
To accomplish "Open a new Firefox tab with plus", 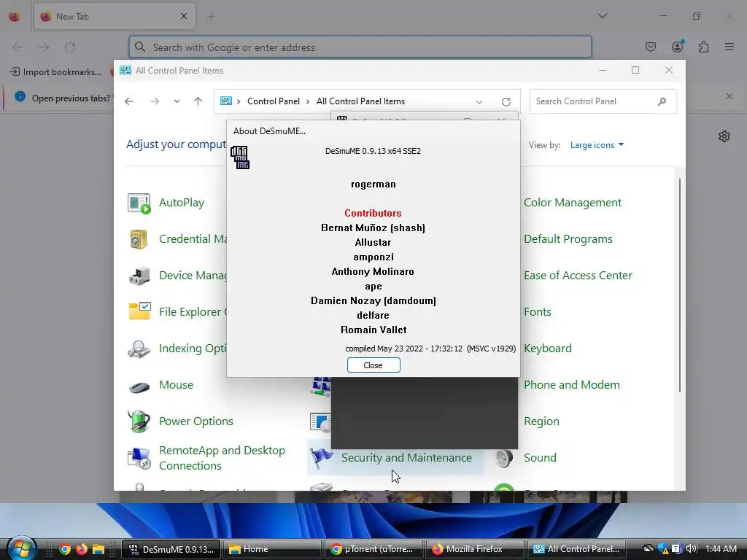I will tap(211, 17).
